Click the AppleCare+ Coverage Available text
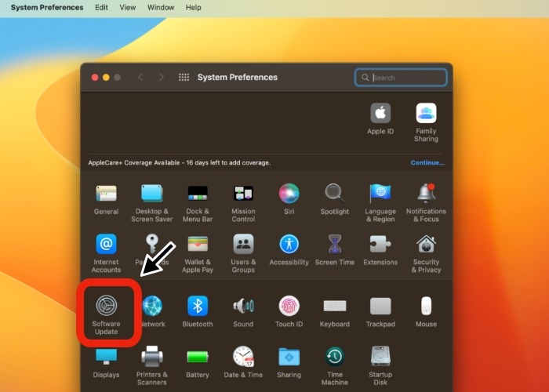This screenshot has width=549, height=392. coord(180,163)
